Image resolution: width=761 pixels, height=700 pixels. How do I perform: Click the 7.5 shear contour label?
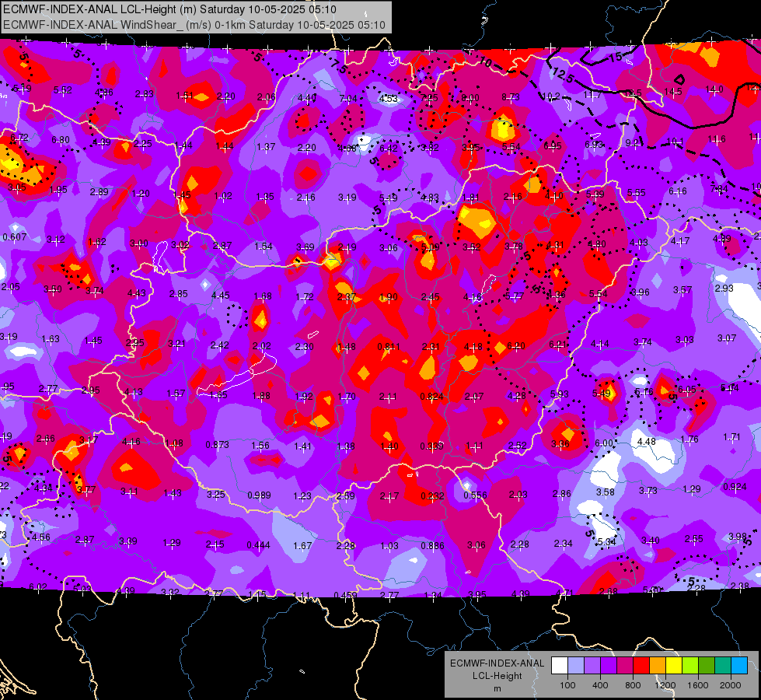click(x=338, y=66)
